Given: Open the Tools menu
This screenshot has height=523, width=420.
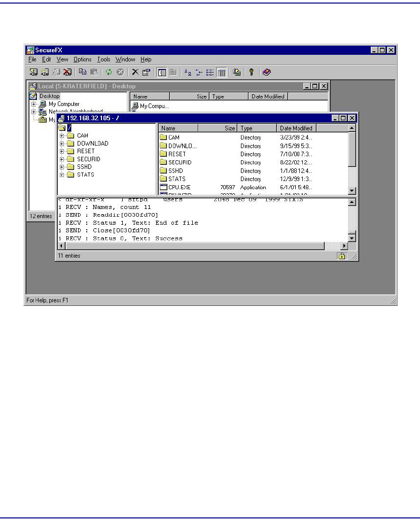Looking at the screenshot, I should (x=104, y=59).
